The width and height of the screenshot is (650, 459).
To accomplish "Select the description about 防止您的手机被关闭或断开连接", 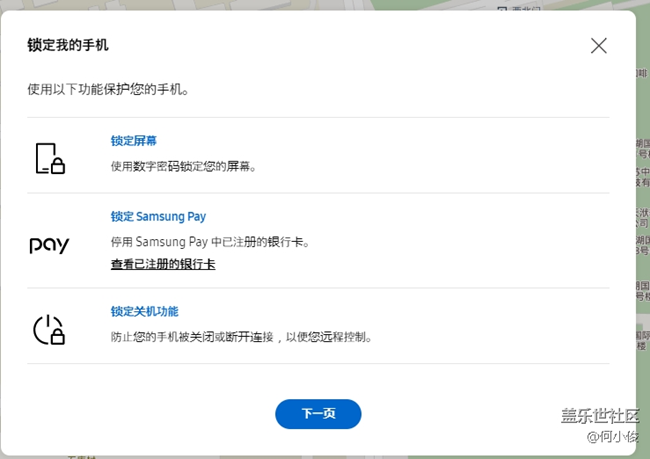I will coord(241,337).
